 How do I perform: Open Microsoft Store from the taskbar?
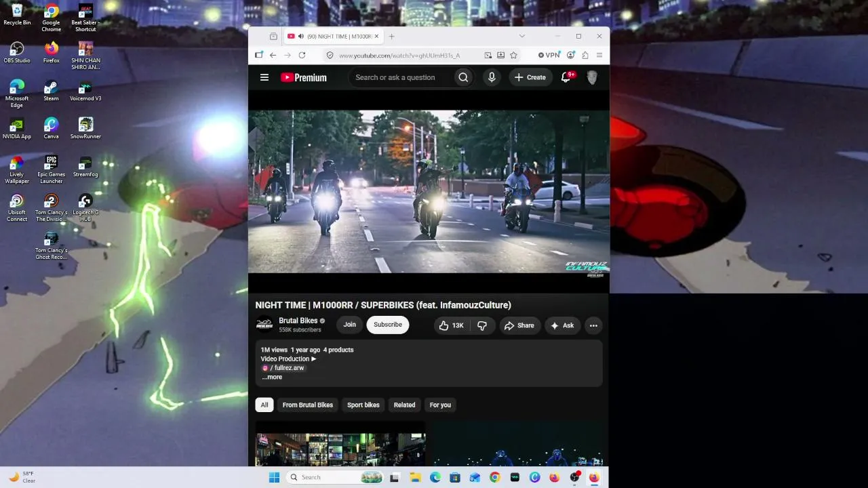(455, 477)
